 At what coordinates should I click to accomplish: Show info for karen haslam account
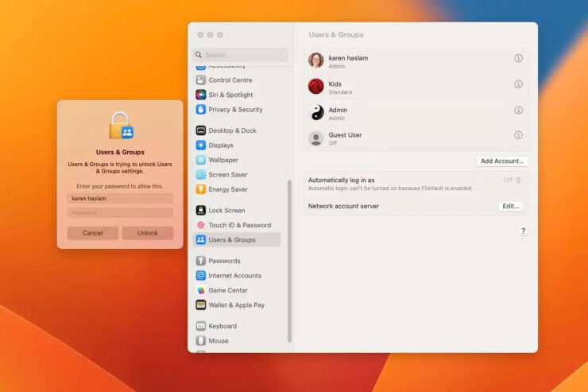[518, 58]
